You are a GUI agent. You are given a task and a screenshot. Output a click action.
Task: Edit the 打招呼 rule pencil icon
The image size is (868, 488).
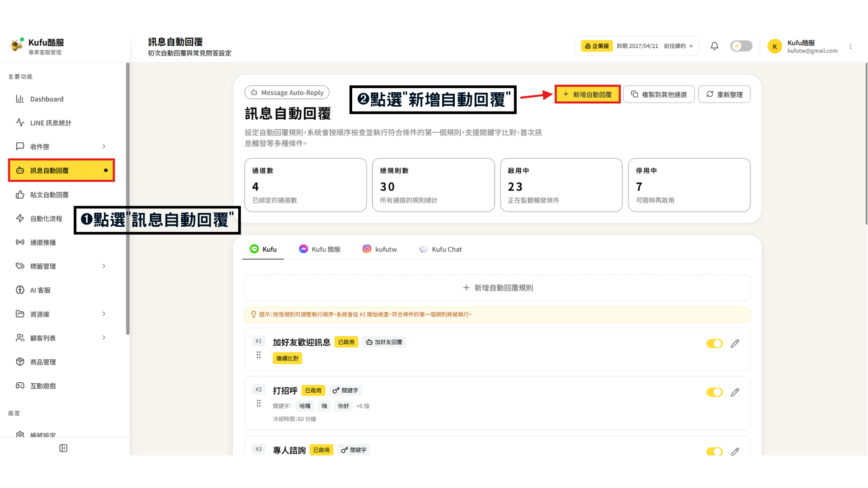point(735,392)
